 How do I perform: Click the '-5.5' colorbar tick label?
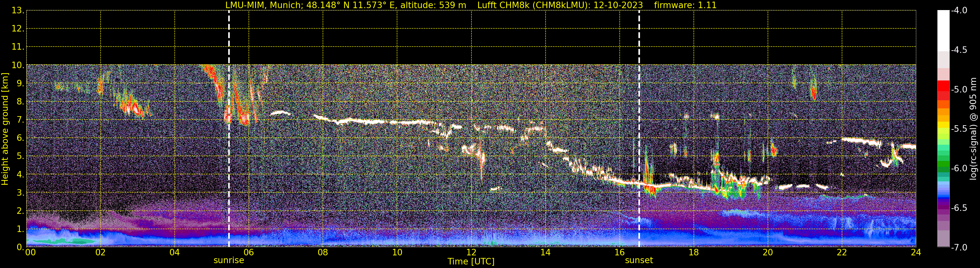point(959,129)
